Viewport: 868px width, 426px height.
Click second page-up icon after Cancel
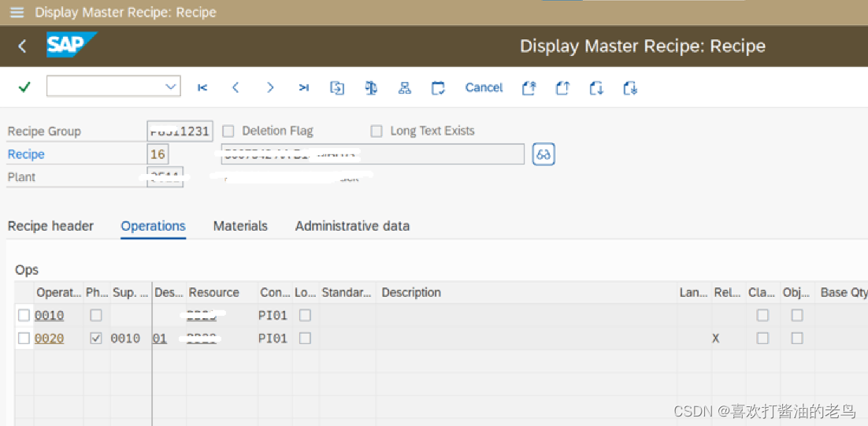[563, 87]
